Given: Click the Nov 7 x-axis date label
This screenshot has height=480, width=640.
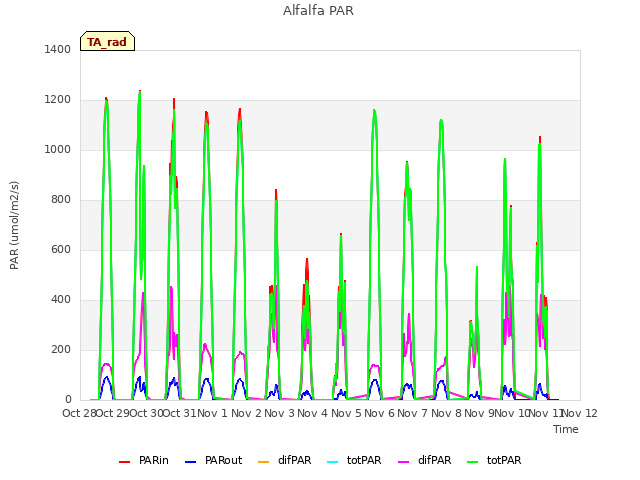Looking at the screenshot, I should click(x=413, y=413).
